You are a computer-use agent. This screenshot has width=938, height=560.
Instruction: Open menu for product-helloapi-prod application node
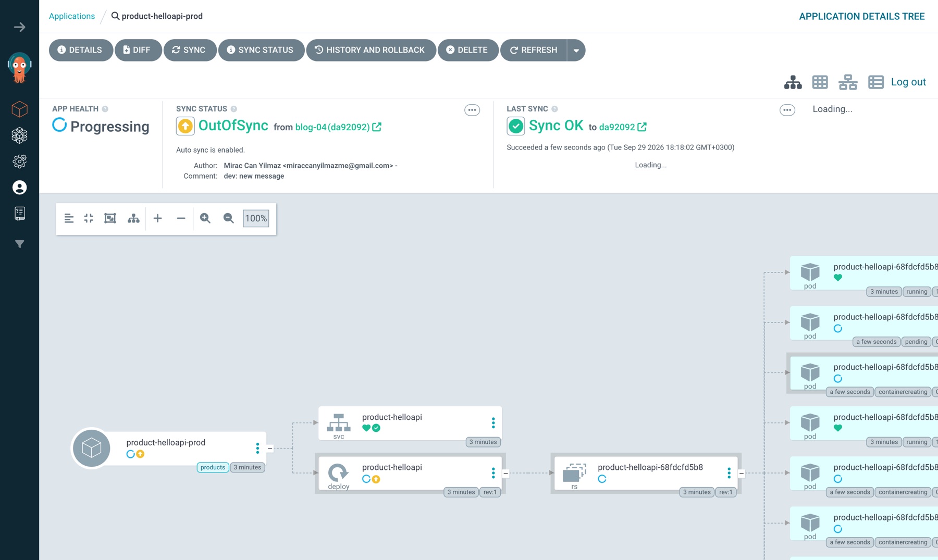coord(257,448)
